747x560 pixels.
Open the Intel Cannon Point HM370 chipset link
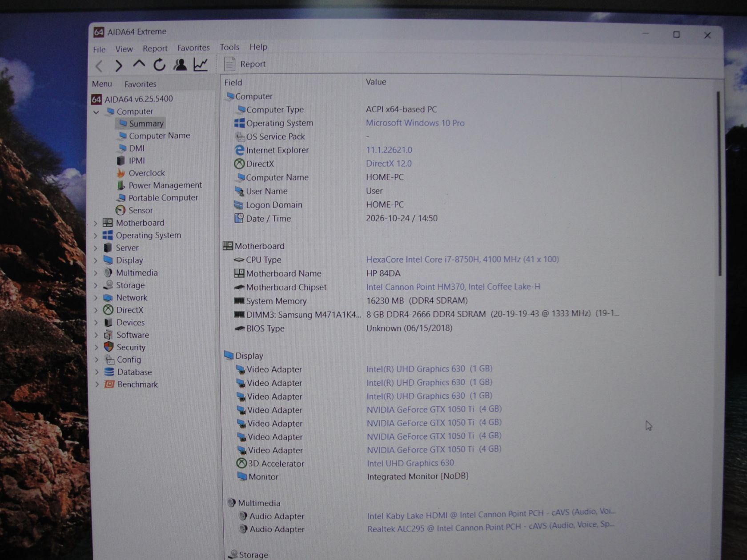click(x=453, y=287)
